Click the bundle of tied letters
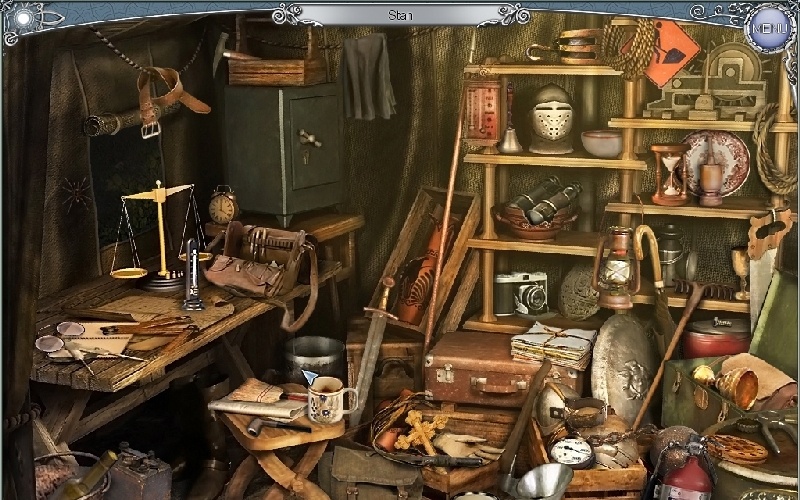This screenshot has width=800, height=500. click(x=554, y=345)
